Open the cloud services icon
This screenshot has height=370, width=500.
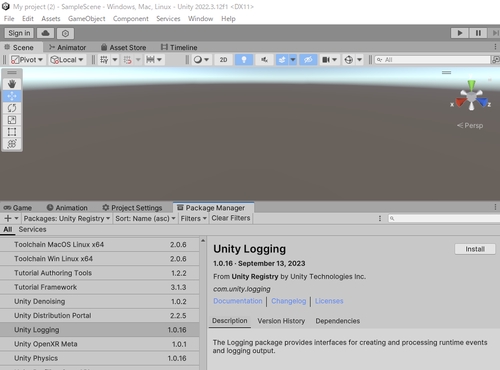(45, 33)
